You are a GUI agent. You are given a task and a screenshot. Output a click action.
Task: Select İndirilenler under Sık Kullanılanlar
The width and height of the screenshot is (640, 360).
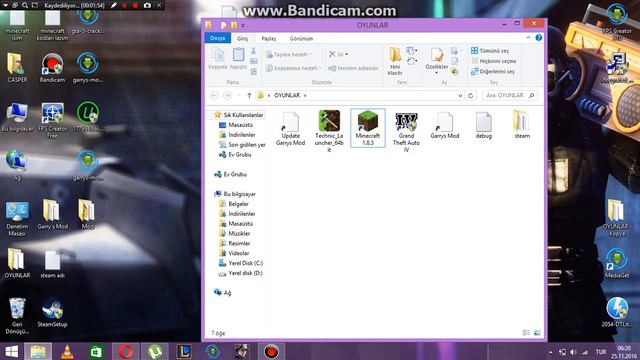tap(238, 135)
